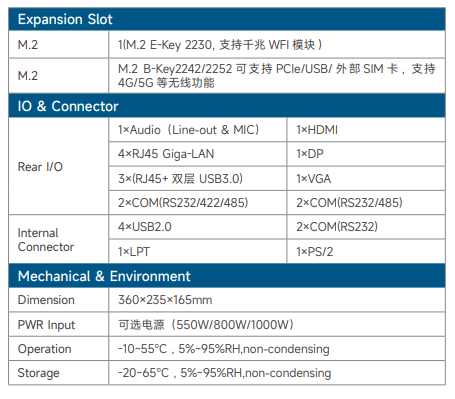The image size is (455, 399).
Task: Click the 2×COM(RS232/422/485) cell
Action: pyautogui.click(x=198, y=203)
